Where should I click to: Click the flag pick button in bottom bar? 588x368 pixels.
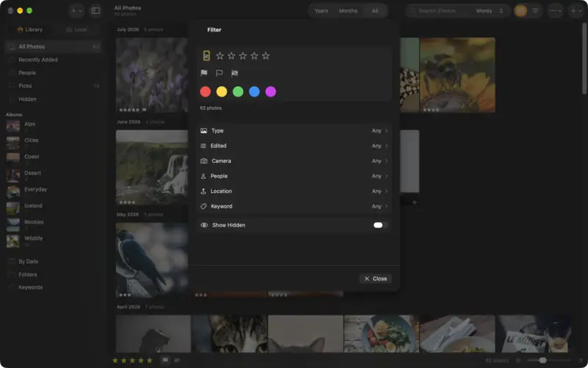pos(165,360)
